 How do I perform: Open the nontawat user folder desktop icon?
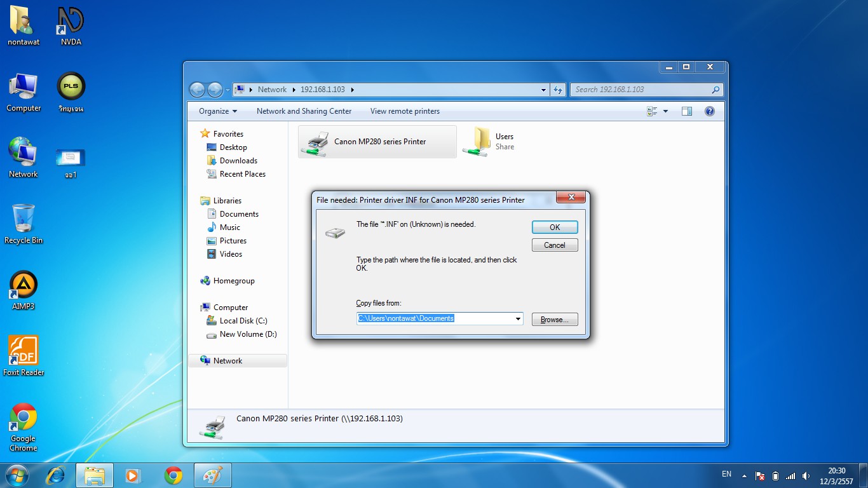[x=24, y=25]
